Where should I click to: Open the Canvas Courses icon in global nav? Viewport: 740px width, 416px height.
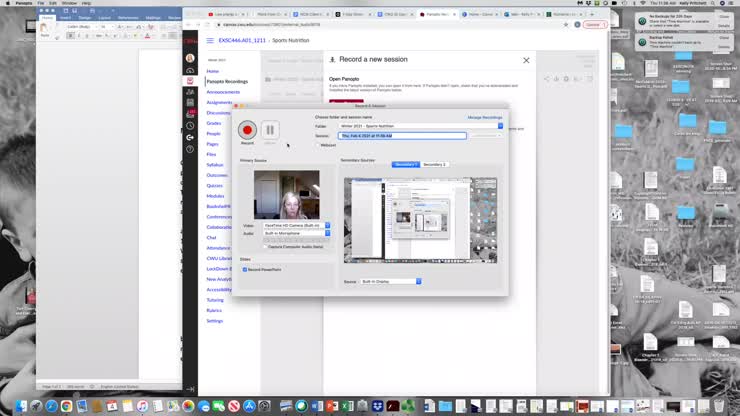click(x=190, y=81)
